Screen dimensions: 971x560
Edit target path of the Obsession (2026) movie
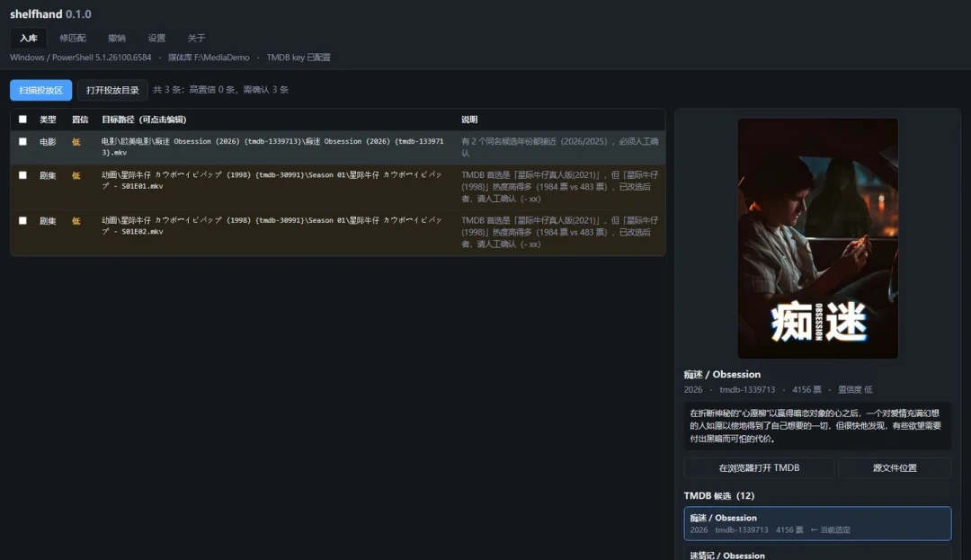tap(272, 147)
